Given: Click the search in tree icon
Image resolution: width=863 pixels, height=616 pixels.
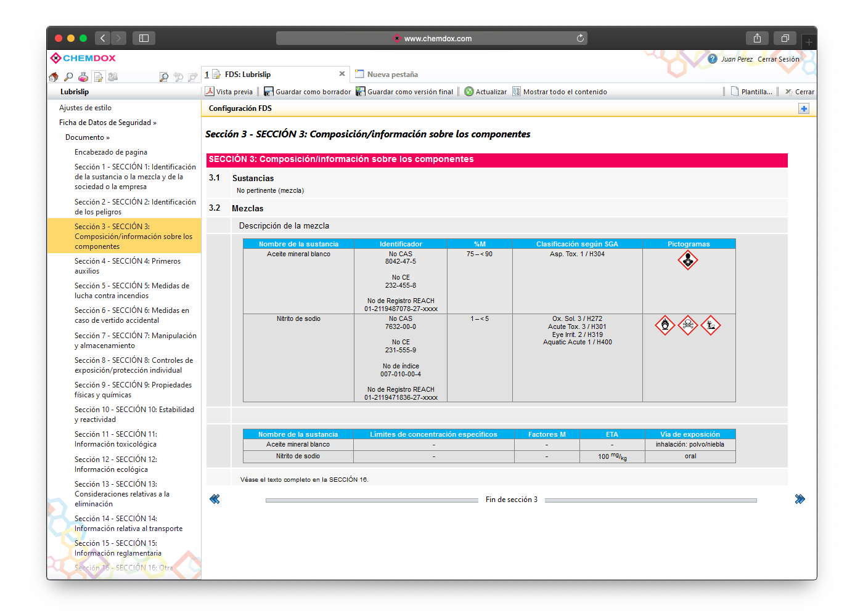Looking at the screenshot, I should click(x=163, y=77).
